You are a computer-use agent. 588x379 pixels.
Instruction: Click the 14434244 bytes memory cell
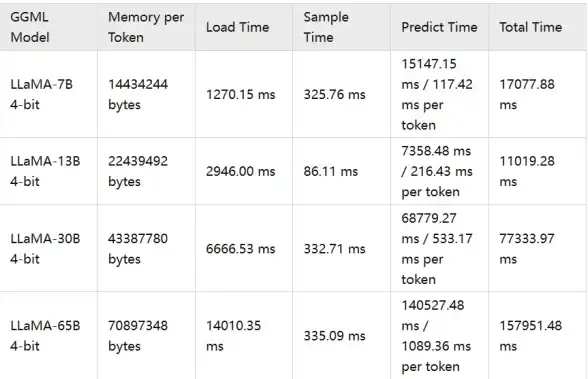[146, 94]
